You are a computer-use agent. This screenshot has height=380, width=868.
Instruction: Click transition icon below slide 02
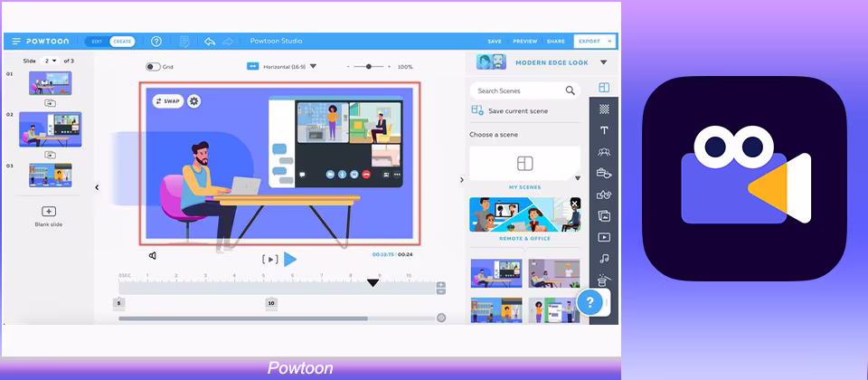(50, 155)
